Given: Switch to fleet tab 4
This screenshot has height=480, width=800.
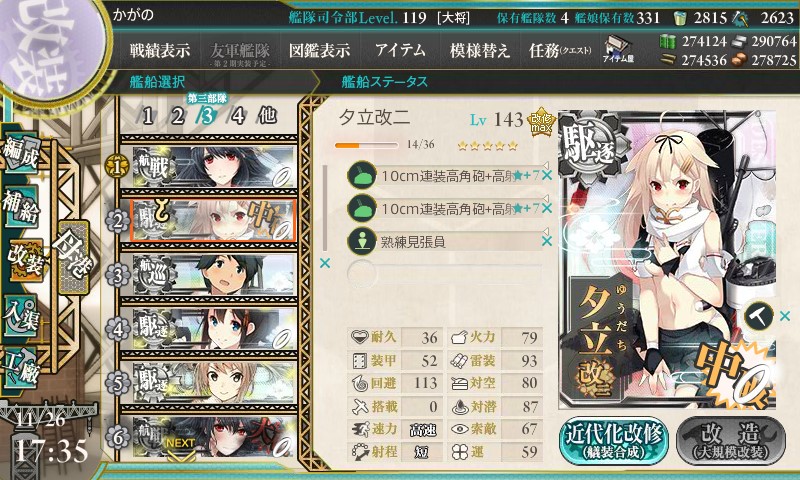Looking at the screenshot, I should pos(238,116).
